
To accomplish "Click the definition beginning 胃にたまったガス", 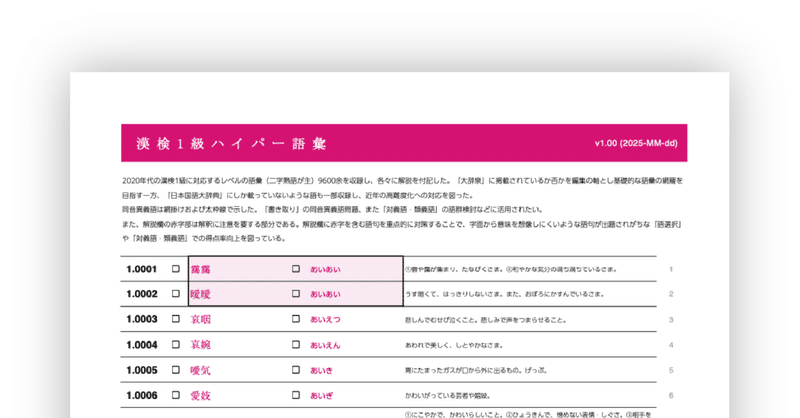I will pos(476,371).
